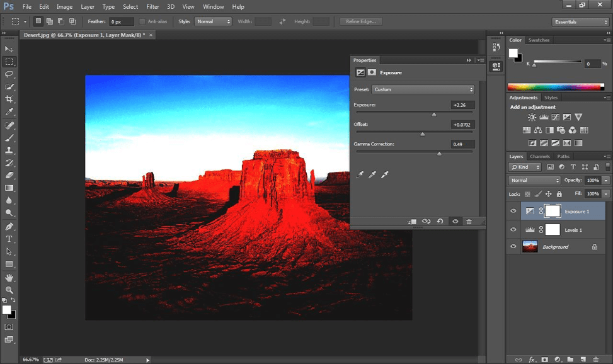Click the Refine Edge button

(358, 21)
